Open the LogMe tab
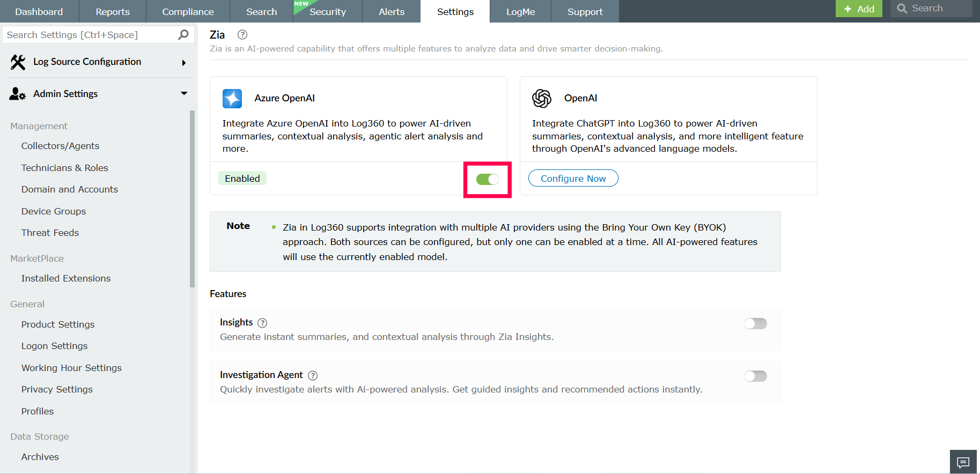The image size is (980, 474). pos(521,11)
